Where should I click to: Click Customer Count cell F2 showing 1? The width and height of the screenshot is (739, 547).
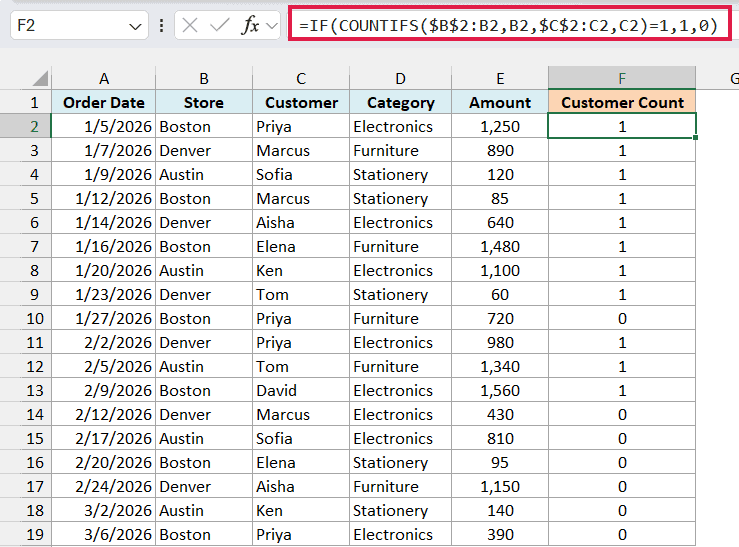click(622, 126)
